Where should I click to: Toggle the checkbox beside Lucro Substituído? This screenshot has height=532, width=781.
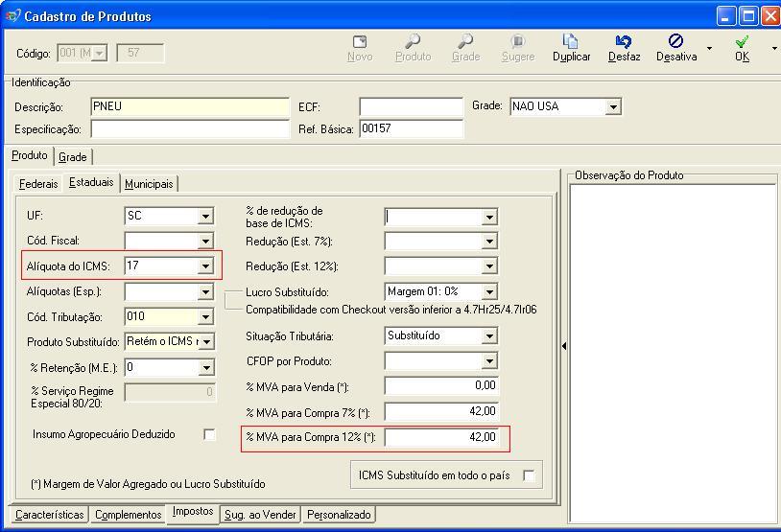(231, 300)
